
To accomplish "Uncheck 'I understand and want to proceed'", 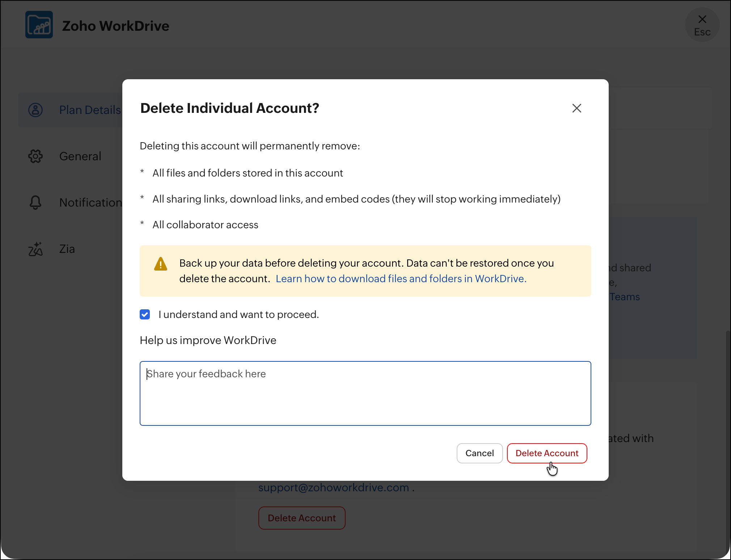I will (x=145, y=314).
